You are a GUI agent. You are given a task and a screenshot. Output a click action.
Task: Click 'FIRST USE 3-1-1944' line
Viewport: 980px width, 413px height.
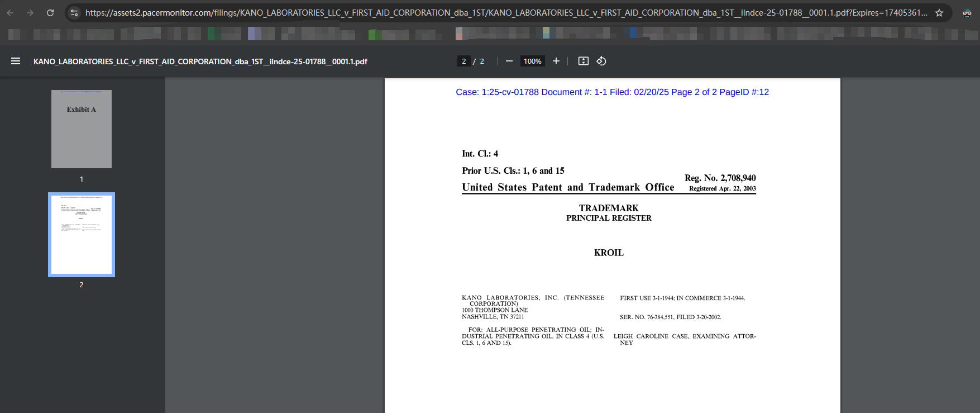(682, 298)
